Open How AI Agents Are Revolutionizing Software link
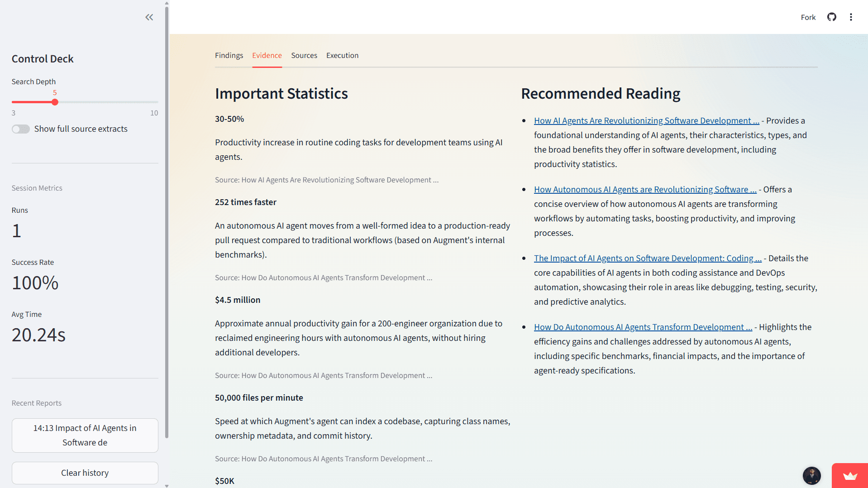The height and width of the screenshot is (488, 868). pyautogui.click(x=646, y=121)
